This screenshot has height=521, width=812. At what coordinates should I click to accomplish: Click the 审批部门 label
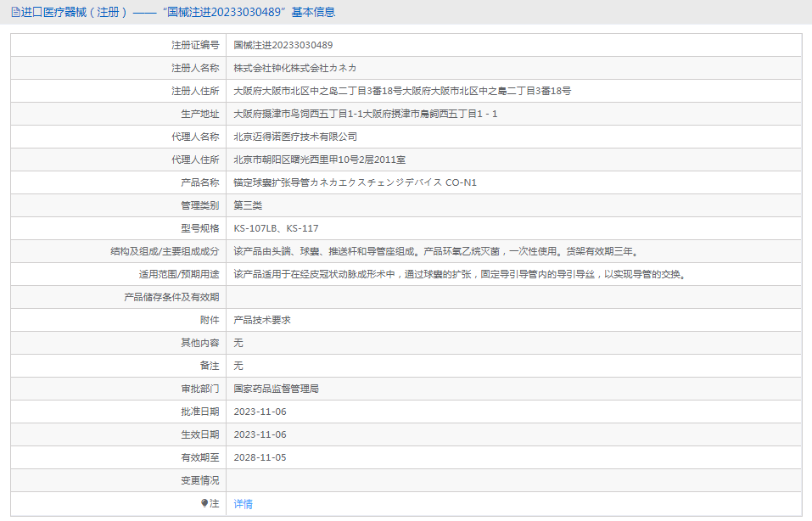(x=200, y=389)
